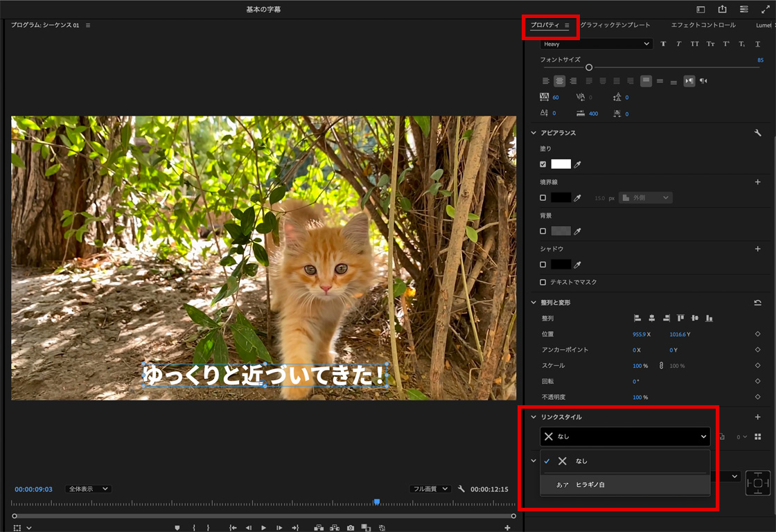This screenshot has height=532, width=776.
Task: Add a new shadow with plus
Action: point(758,249)
